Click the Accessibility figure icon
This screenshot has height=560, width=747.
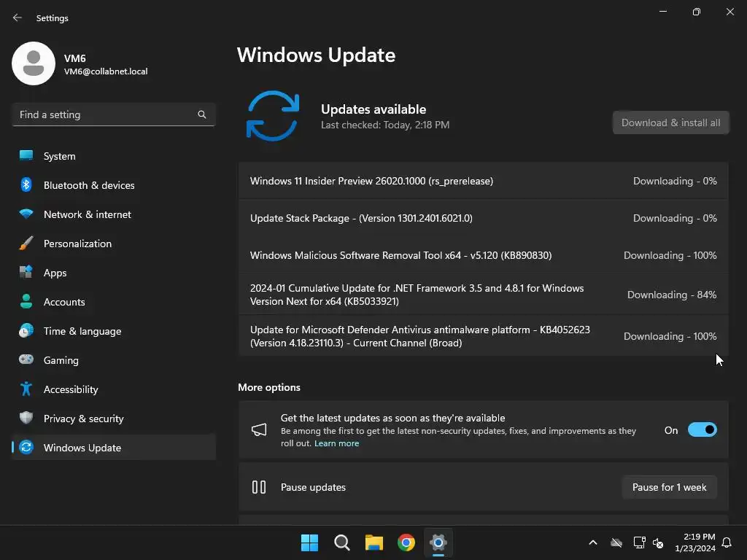coord(26,389)
